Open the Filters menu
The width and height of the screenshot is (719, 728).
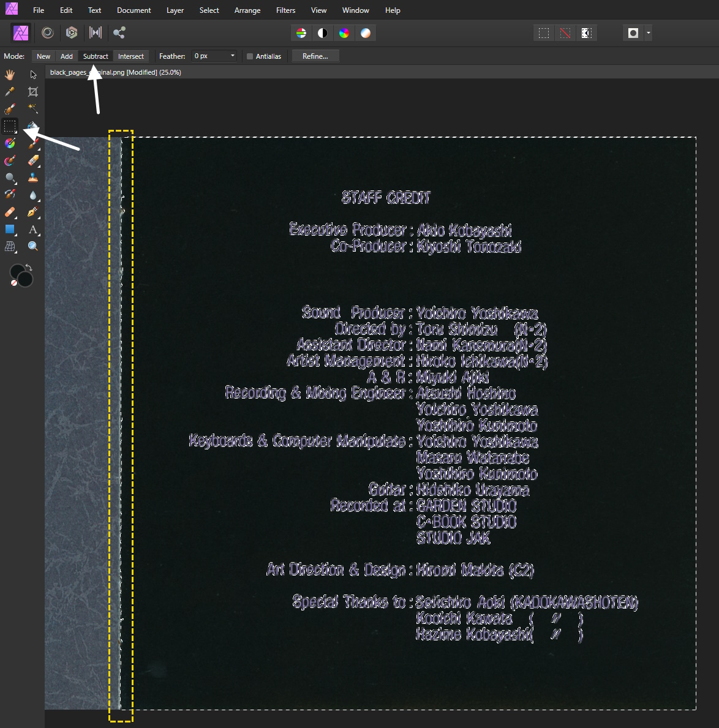285,10
